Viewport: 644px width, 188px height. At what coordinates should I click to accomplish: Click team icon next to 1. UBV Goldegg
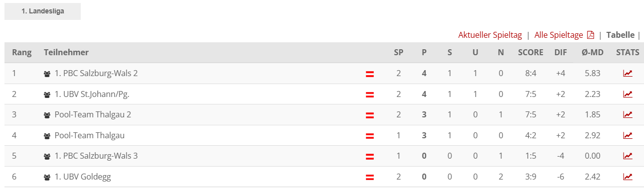pos(47,177)
